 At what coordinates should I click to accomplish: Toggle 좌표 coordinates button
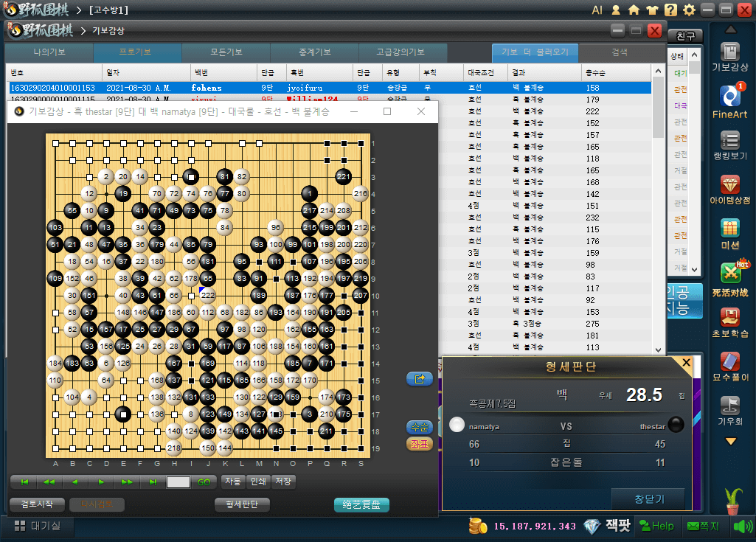pyautogui.click(x=420, y=444)
